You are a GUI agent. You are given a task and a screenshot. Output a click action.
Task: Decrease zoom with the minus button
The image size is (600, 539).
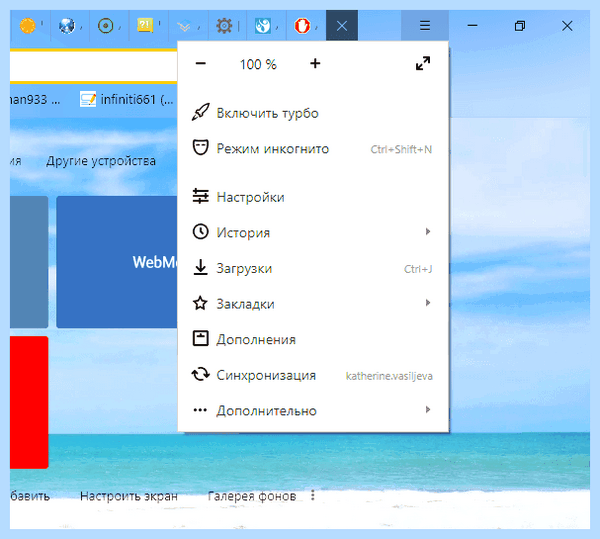pyautogui.click(x=201, y=64)
